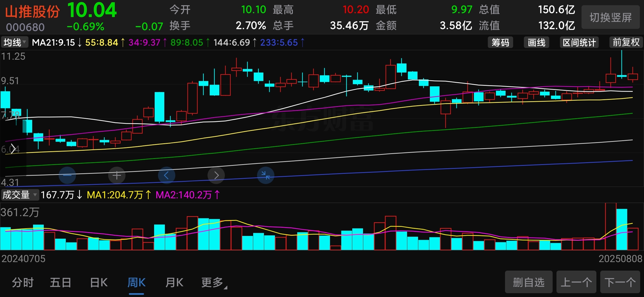Click the 切换竖屏 button

[610, 17]
